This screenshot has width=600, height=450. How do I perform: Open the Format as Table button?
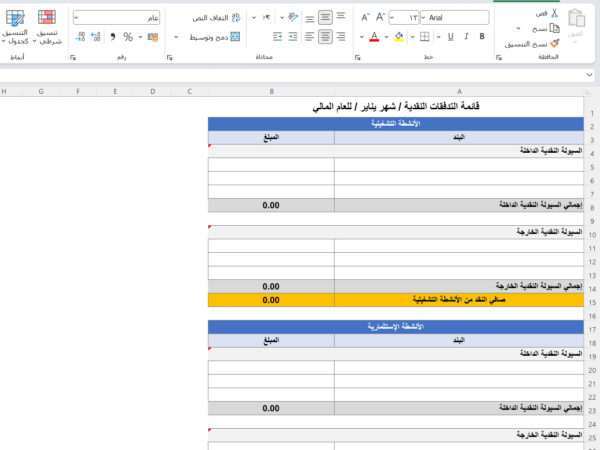pyautogui.click(x=15, y=27)
